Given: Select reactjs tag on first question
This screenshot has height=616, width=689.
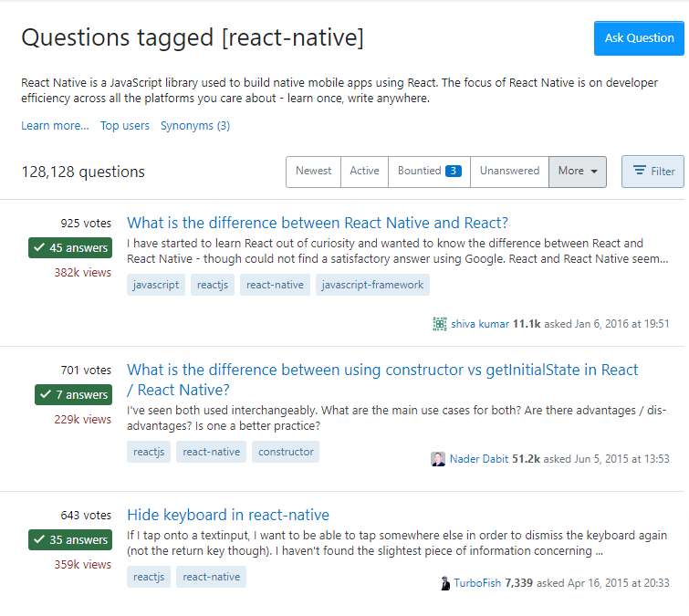Looking at the screenshot, I should coord(213,285).
